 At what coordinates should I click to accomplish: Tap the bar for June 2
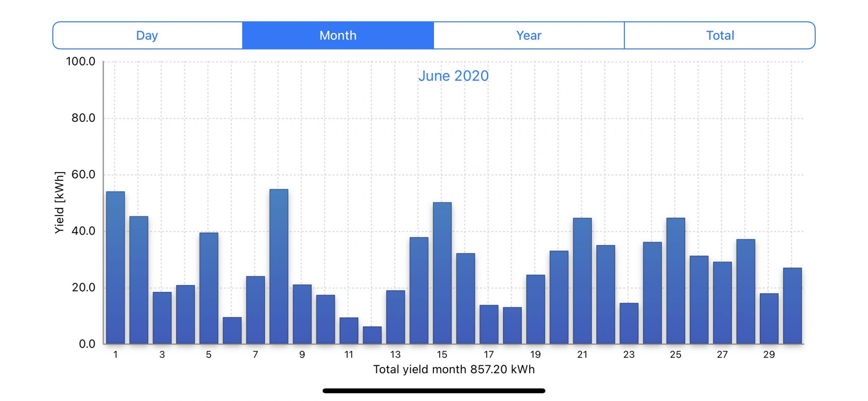139,280
